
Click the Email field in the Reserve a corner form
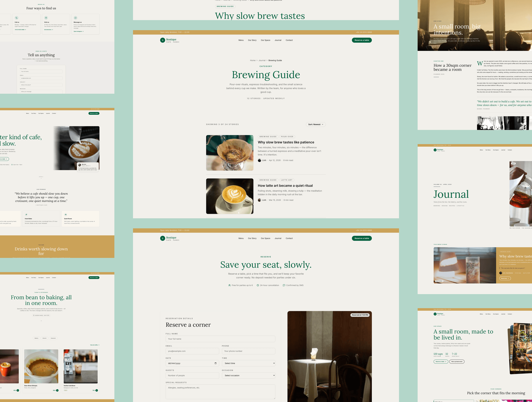point(192,351)
